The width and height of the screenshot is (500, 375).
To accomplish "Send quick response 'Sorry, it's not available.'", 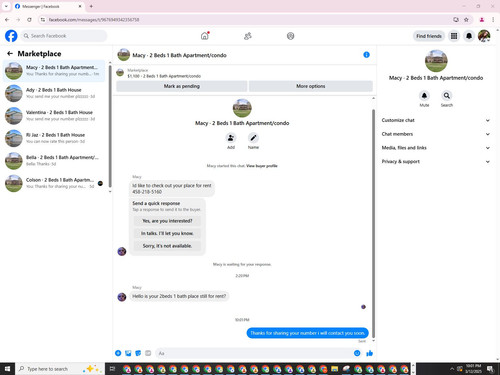I will [167, 246].
